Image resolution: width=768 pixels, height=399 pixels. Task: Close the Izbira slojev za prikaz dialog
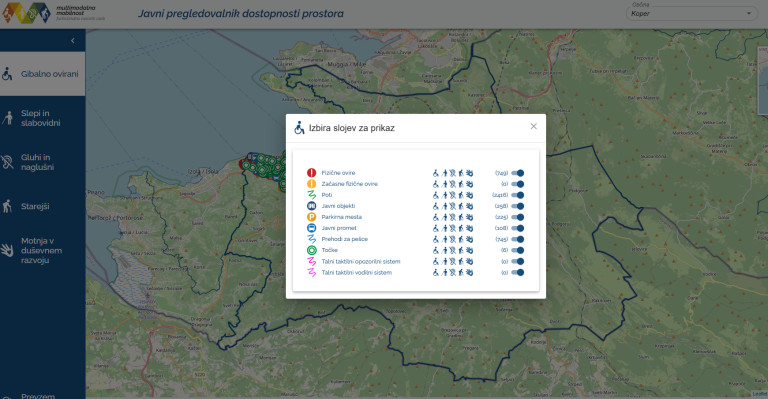click(x=533, y=126)
